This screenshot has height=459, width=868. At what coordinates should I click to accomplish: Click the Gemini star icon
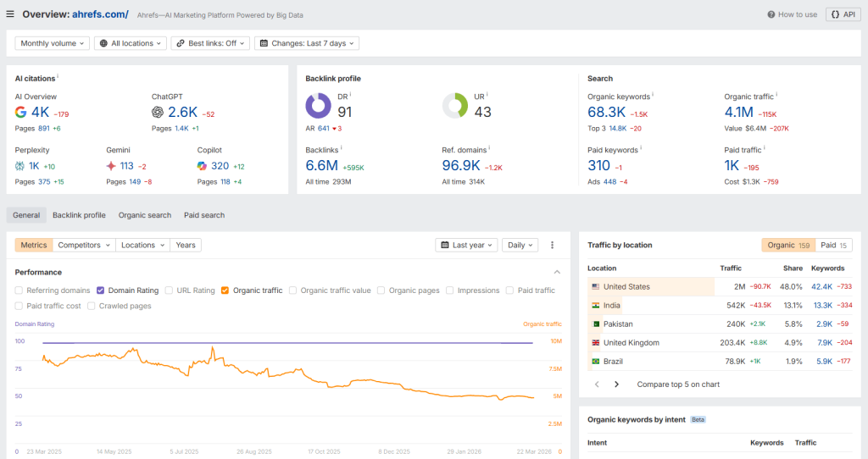(x=111, y=166)
